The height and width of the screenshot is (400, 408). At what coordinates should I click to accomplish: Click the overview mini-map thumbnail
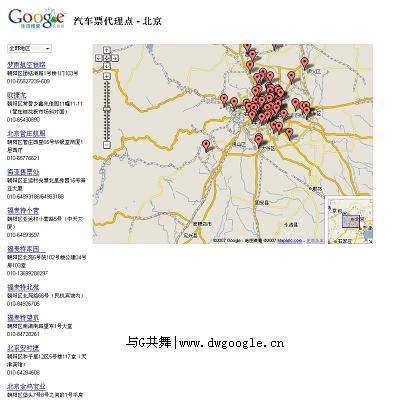349,220
